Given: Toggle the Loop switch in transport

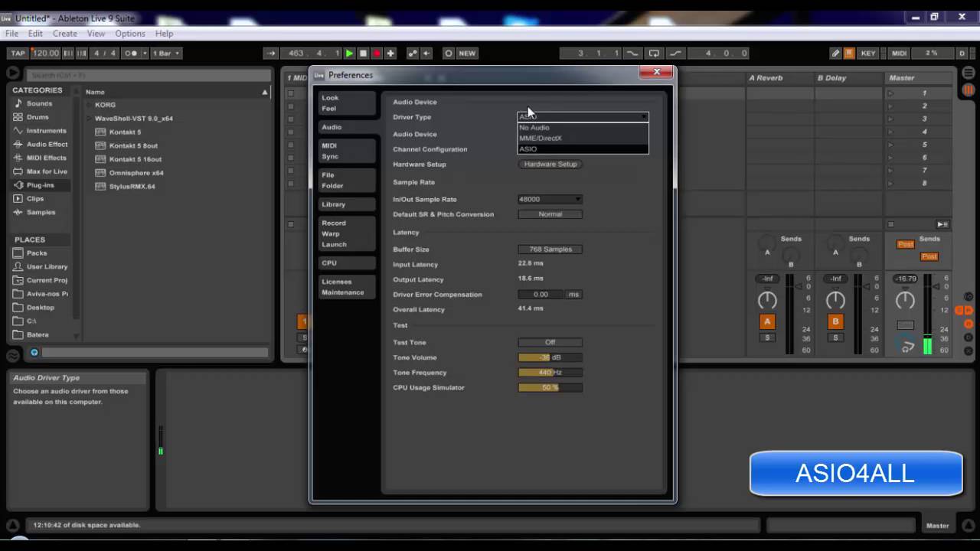Looking at the screenshot, I should (654, 54).
